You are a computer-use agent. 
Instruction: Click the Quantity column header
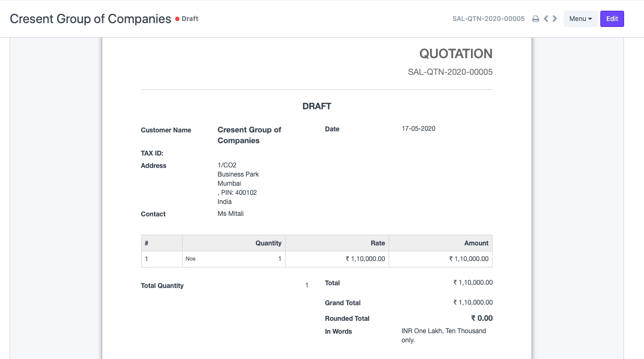pyautogui.click(x=268, y=243)
